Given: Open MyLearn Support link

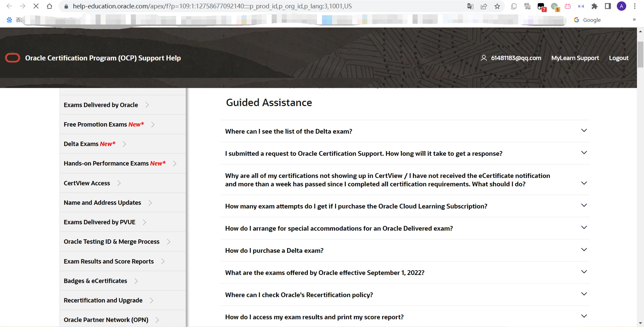Looking at the screenshot, I should 575,58.
